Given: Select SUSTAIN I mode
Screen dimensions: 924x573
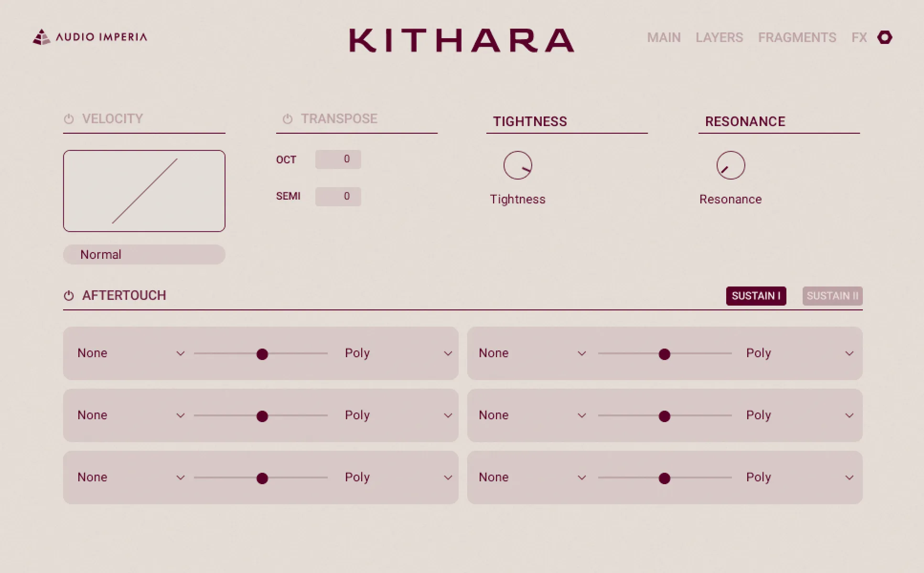Looking at the screenshot, I should tap(756, 296).
